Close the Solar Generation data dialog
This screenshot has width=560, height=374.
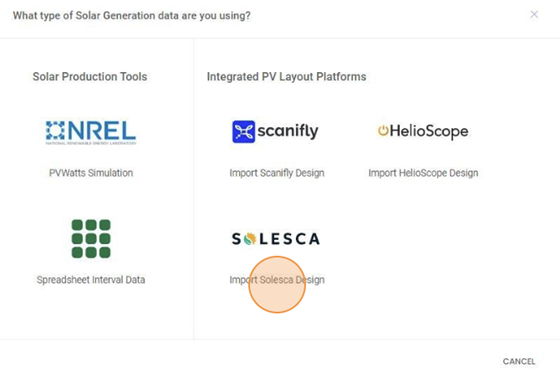point(534,15)
